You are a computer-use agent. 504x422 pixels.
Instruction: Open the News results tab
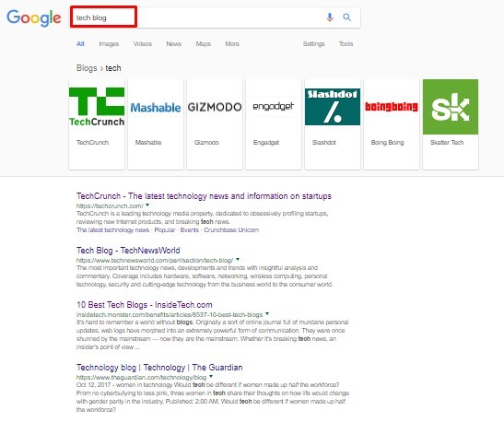coord(173,44)
